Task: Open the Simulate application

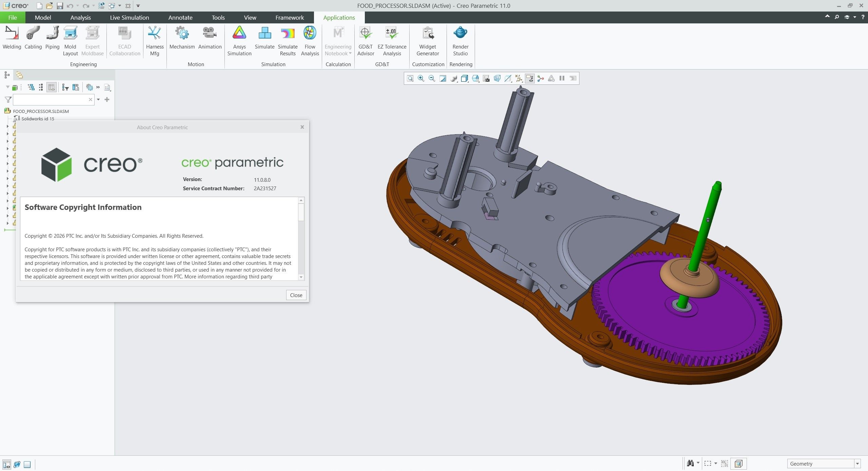Action: (x=264, y=38)
